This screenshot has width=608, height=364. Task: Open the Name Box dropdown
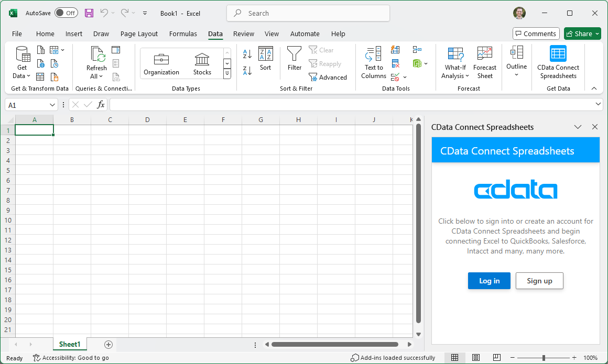[52, 105]
